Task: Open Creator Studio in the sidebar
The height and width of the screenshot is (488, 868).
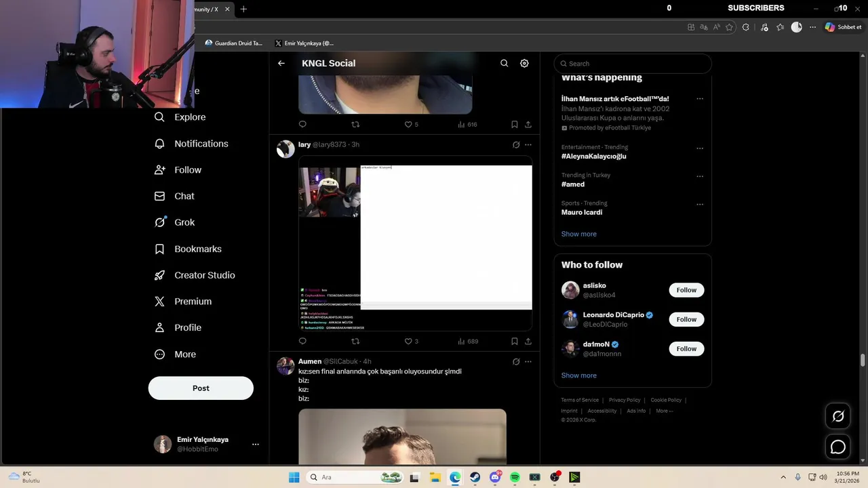Action: [195, 275]
